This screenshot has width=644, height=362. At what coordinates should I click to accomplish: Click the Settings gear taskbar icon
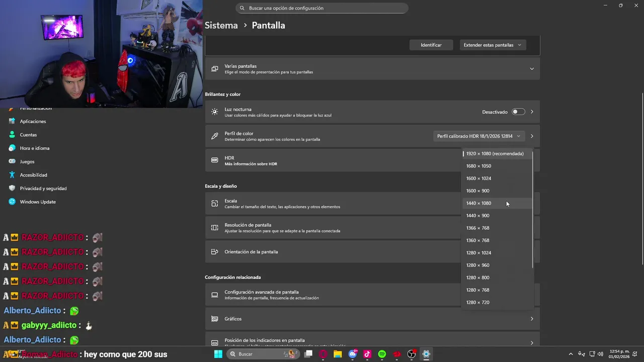(426, 354)
